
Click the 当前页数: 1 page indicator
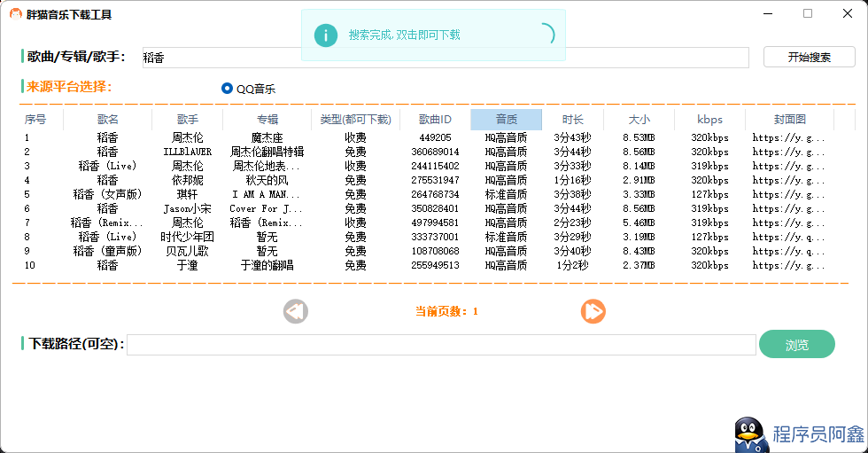pyautogui.click(x=446, y=311)
